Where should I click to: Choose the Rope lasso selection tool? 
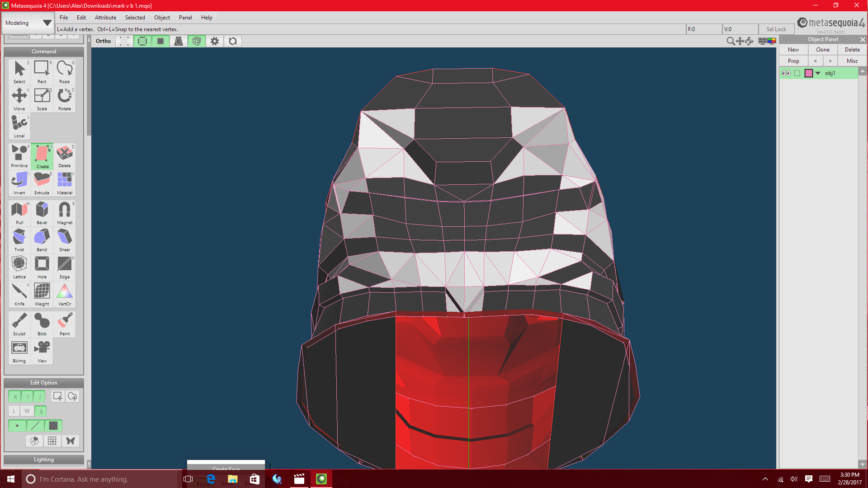click(x=65, y=72)
